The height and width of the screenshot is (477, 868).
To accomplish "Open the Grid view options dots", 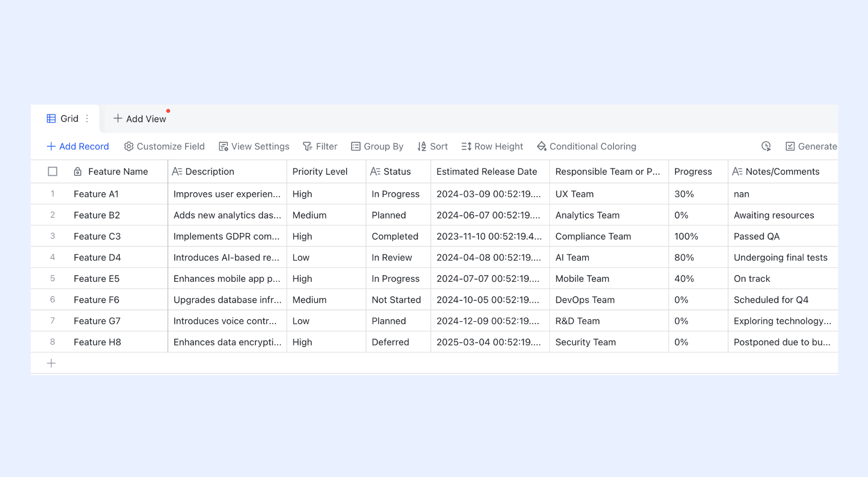I will click(87, 119).
